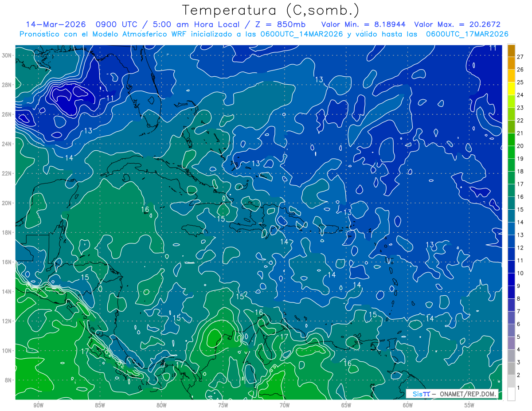
Task: Click the colorbar scale label "4"
Action: (519, 350)
